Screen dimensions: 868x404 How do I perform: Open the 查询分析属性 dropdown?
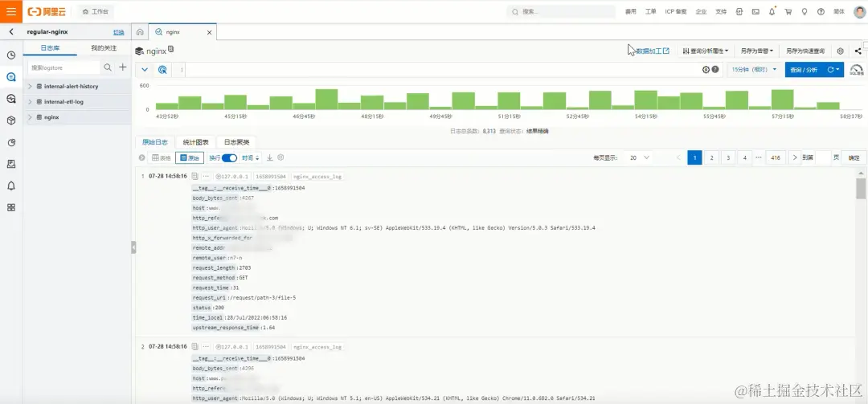706,51
